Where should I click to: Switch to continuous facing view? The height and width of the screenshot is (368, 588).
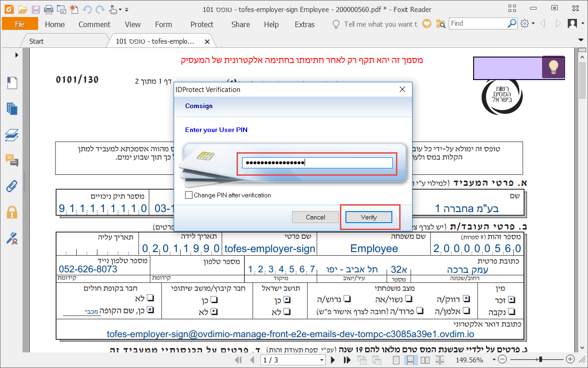pyautogui.click(x=440, y=360)
